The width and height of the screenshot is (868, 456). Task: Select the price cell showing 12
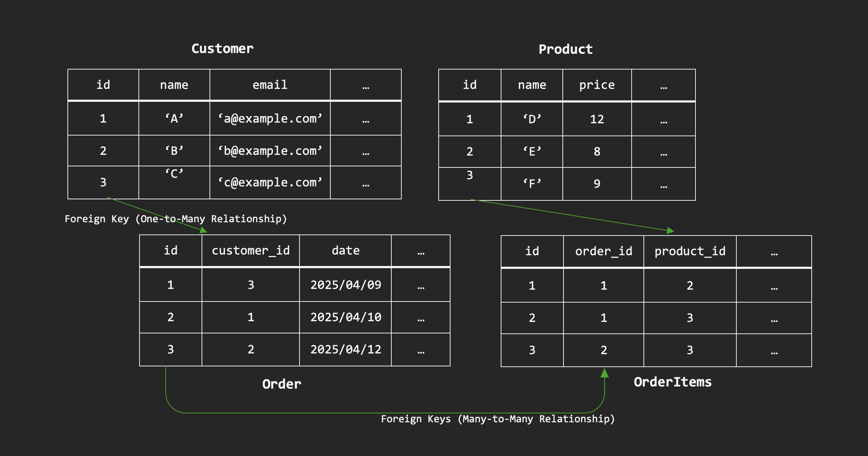click(597, 119)
